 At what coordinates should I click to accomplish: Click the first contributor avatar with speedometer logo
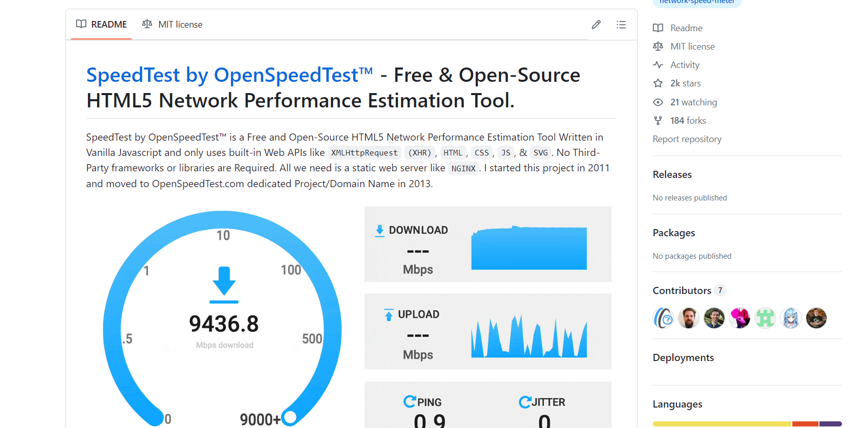pyautogui.click(x=663, y=318)
